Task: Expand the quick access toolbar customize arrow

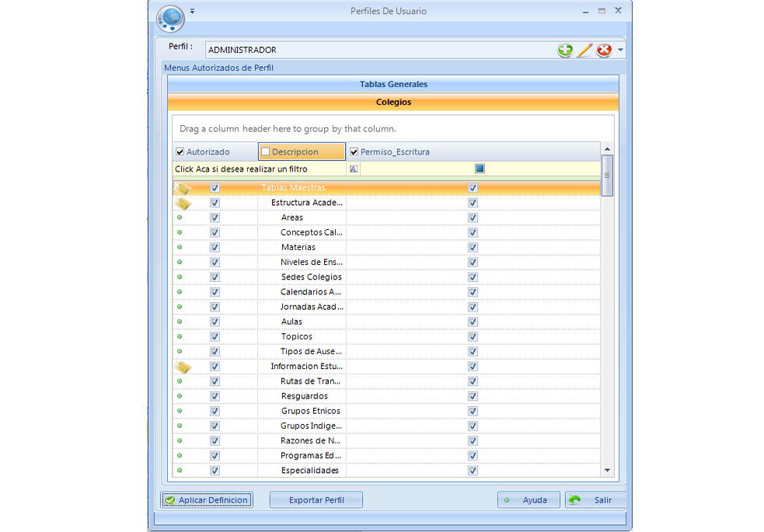Action: 192,12
